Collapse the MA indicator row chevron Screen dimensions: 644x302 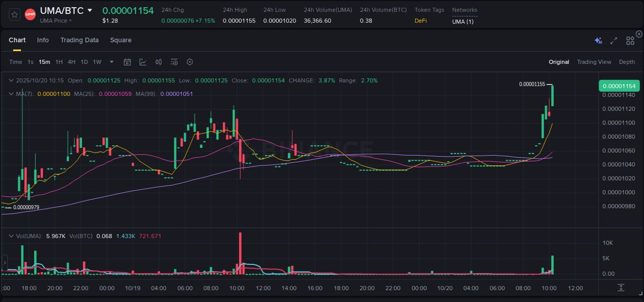[x=11, y=94]
